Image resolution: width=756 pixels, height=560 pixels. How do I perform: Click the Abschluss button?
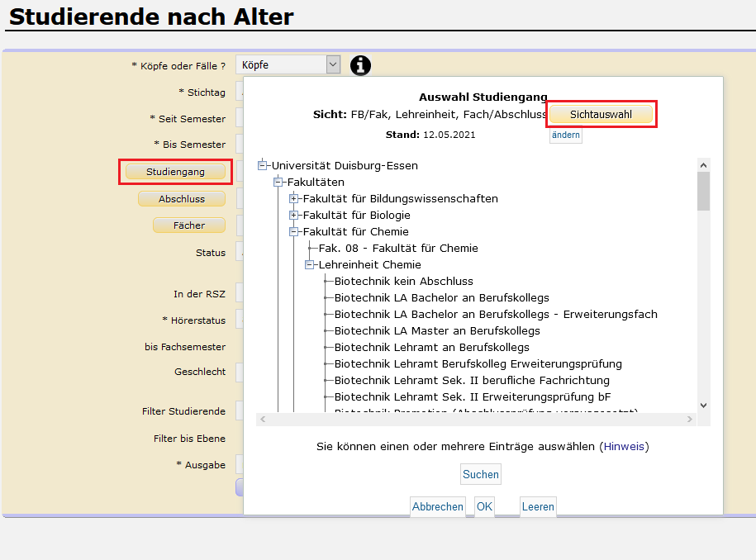(182, 199)
